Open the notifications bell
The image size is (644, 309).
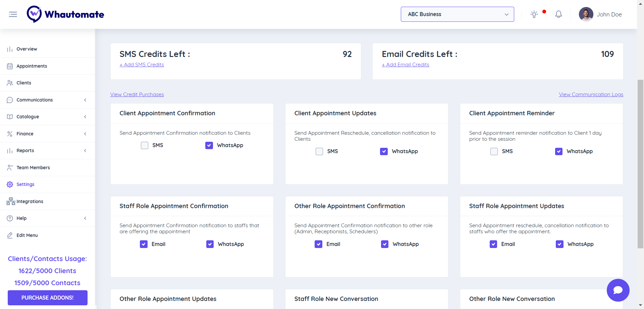(x=558, y=14)
